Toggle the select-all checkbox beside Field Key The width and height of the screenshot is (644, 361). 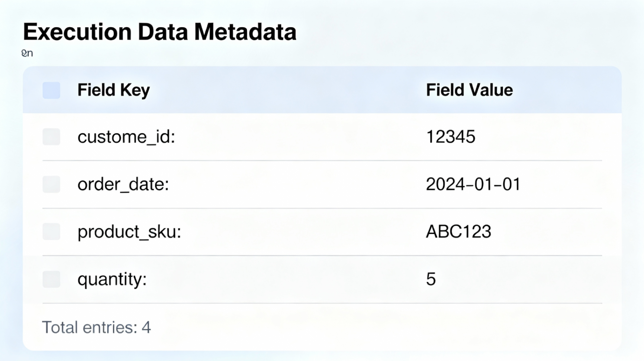point(51,90)
